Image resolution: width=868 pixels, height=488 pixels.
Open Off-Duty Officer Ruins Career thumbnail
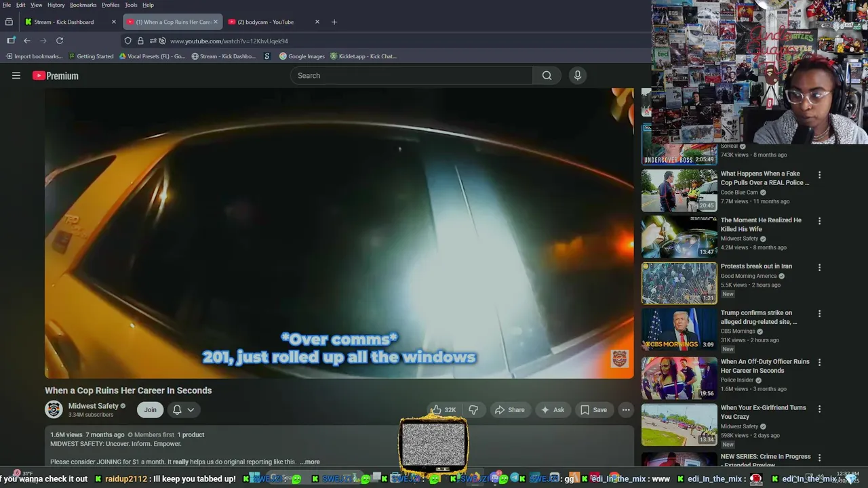pos(679,378)
